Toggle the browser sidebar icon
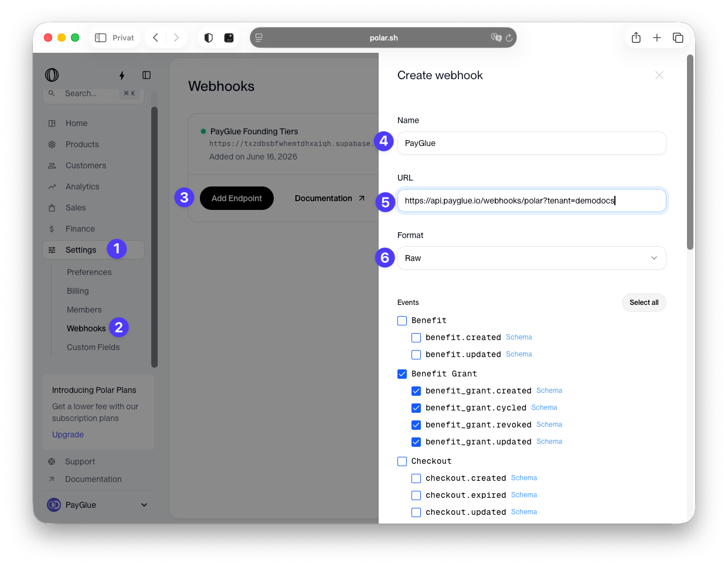Image resolution: width=728 pixels, height=567 pixels. coord(101,38)
